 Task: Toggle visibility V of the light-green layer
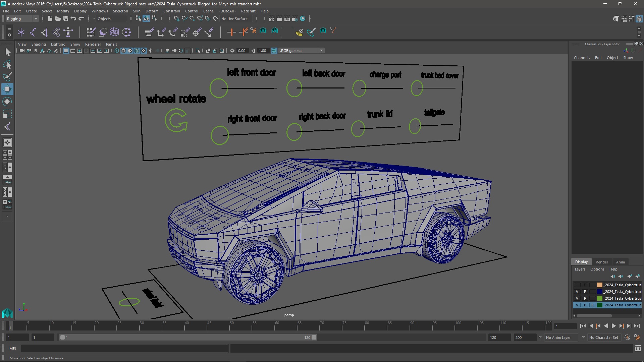click(577, 298)
